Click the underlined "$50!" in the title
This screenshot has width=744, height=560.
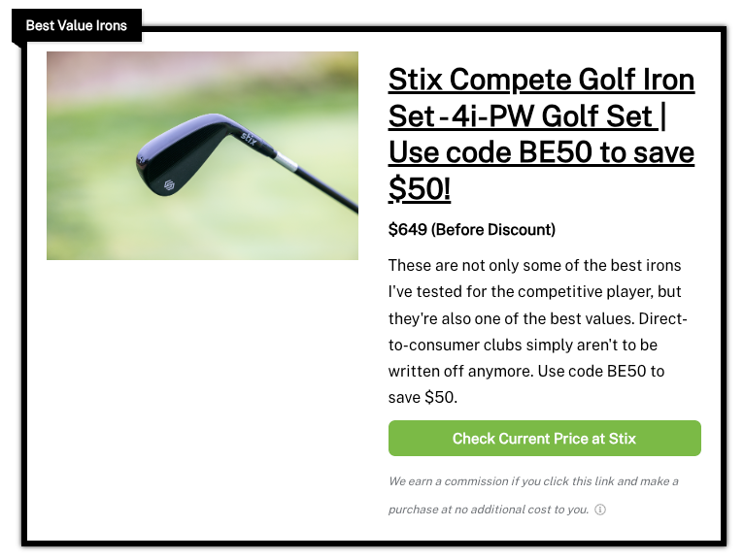(420, 189)
